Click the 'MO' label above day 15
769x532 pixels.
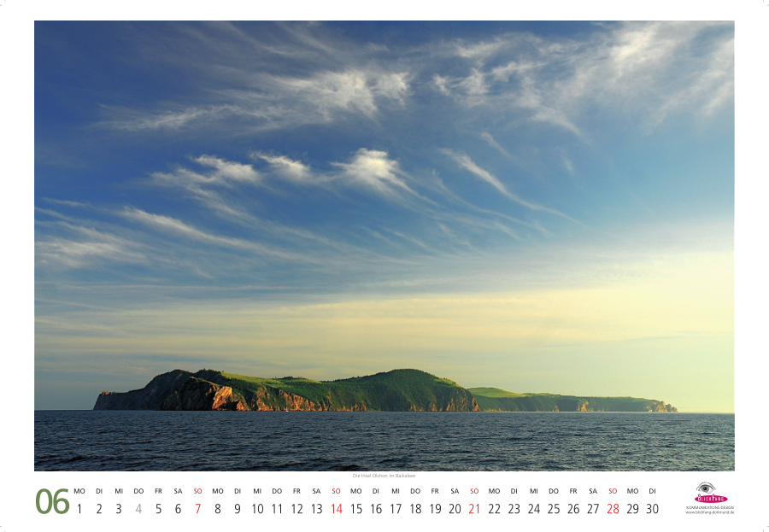click(356, 491)
